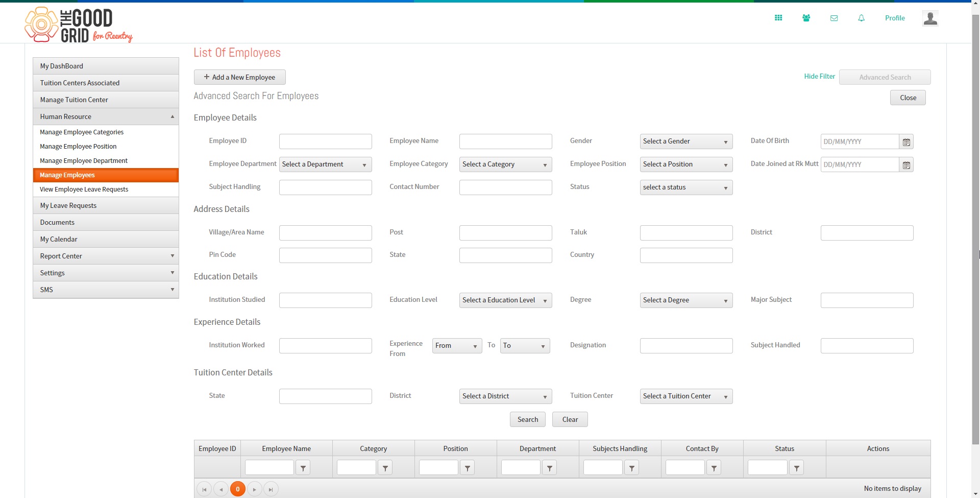Click filter icon under Employee Name column
The image size is (980, 498).
coord(303,467)
